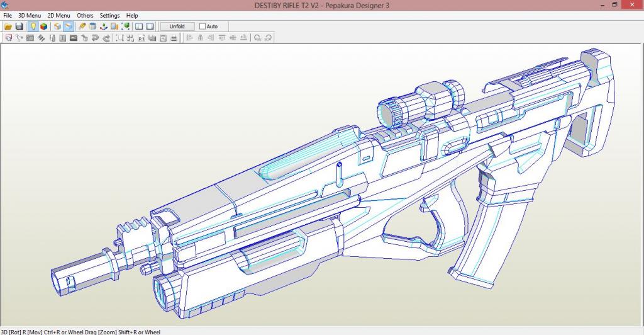The height and width of the screenshot is (335, 644).
Task: Open the File menu
Action: click(x=8, y=15)
